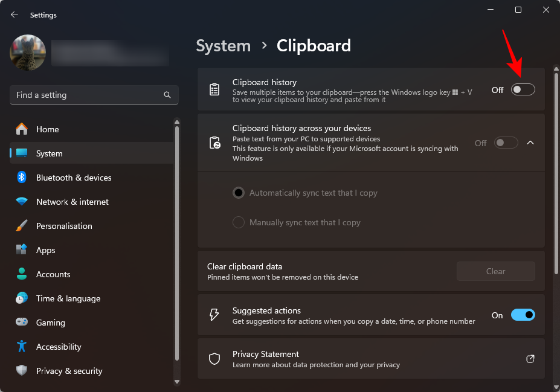The height and width of the screenshot is (392, 560).
Task: Turn off the Suggested actions toggle
Action: (x=523, y=315)
